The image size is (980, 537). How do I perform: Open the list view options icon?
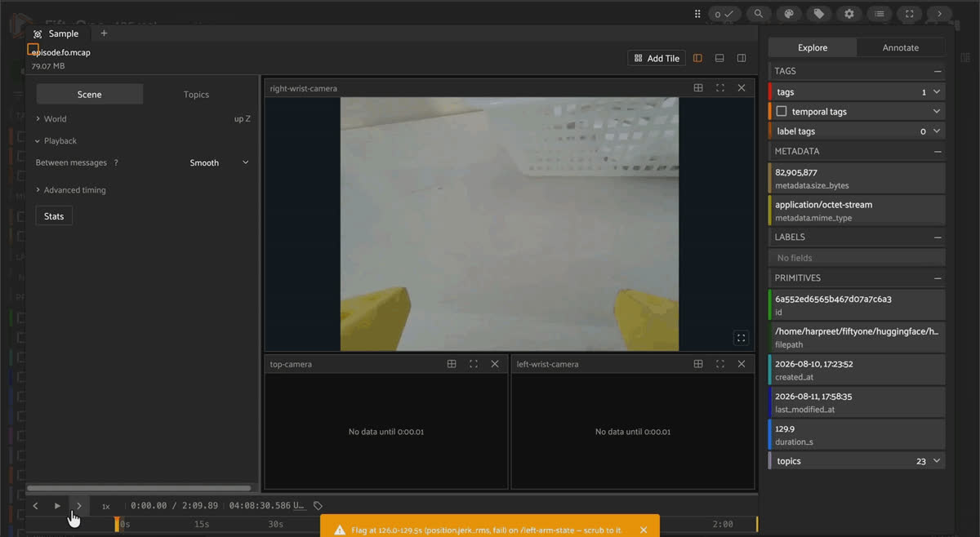tap(880, 14)
